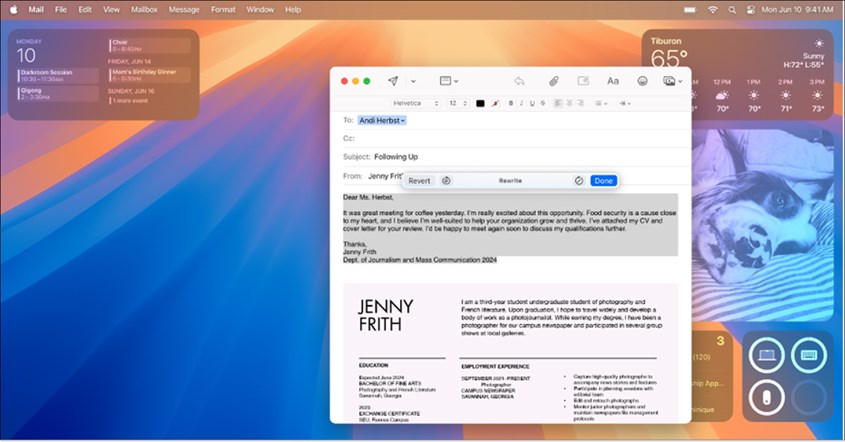The width and height of the screenshot is (845, 442).
Task: Open Control Center icon
Action: 750,10
